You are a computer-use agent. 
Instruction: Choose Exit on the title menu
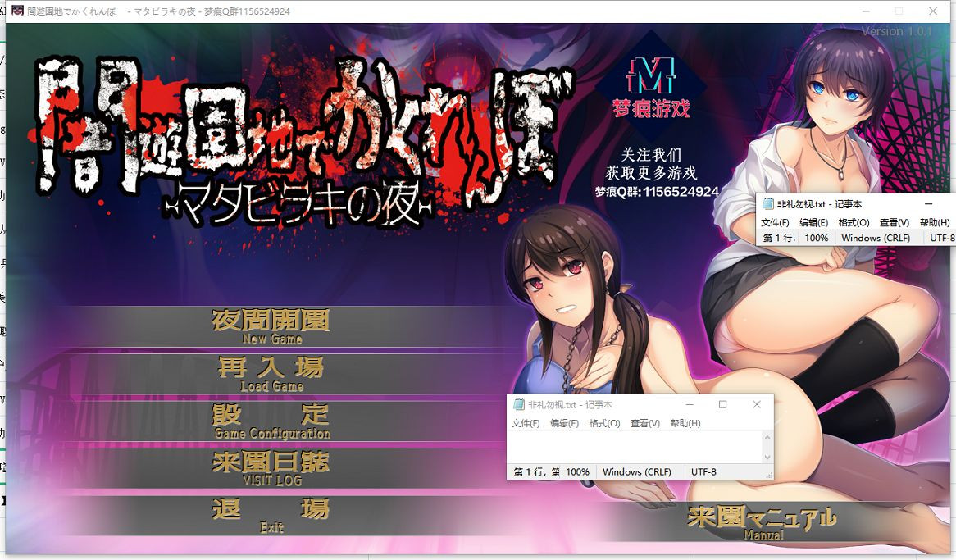coord(271,516)
